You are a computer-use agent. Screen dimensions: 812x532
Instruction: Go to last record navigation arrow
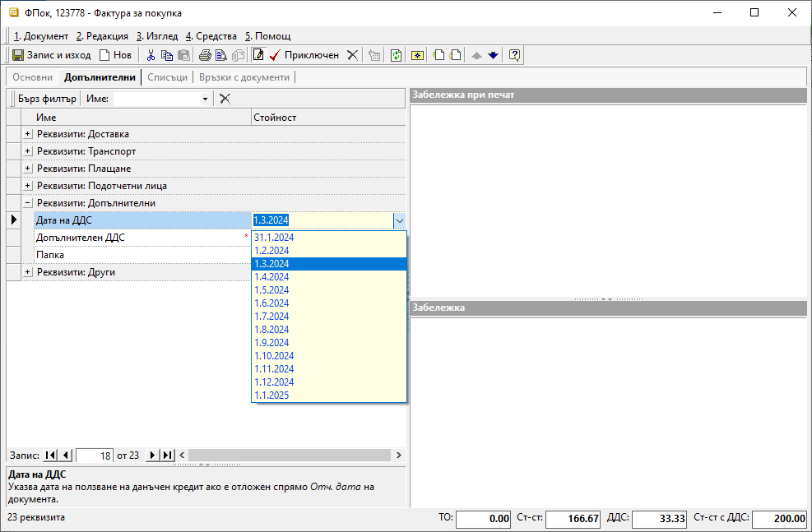tap(167, 455)
